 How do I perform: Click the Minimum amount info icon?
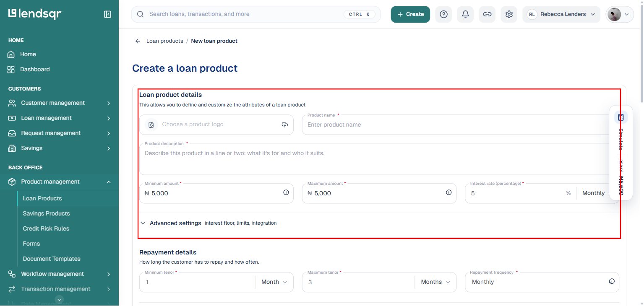click(286, 193)
